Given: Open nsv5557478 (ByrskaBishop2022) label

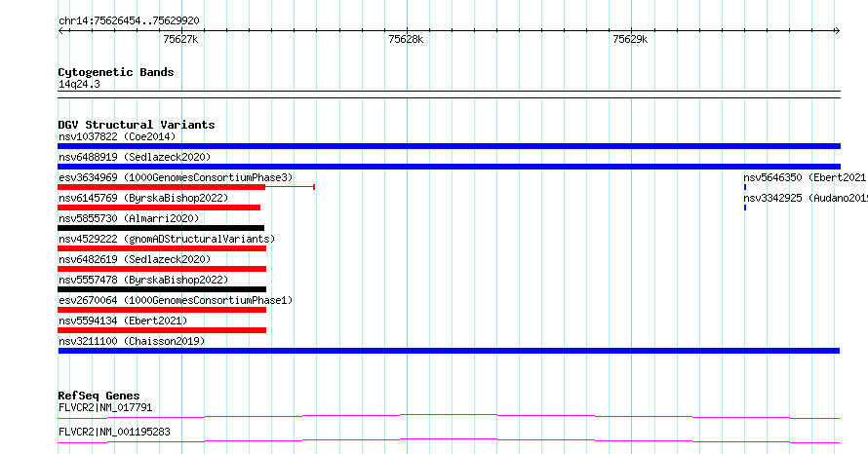Looking at the screenshot, I should click(143, 280).
